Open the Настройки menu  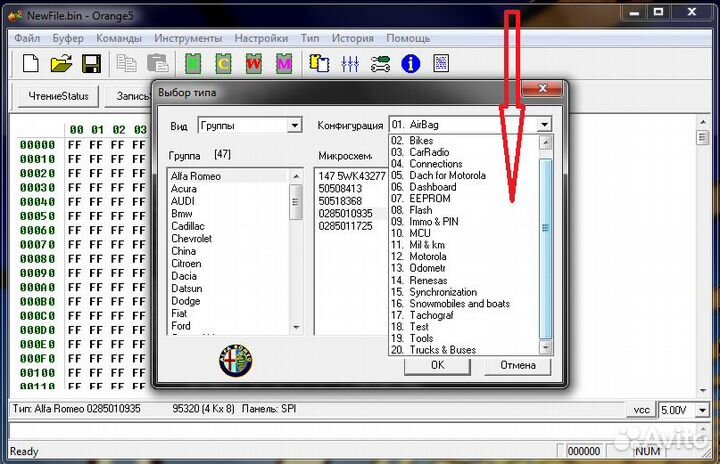[x=261, y=38]
